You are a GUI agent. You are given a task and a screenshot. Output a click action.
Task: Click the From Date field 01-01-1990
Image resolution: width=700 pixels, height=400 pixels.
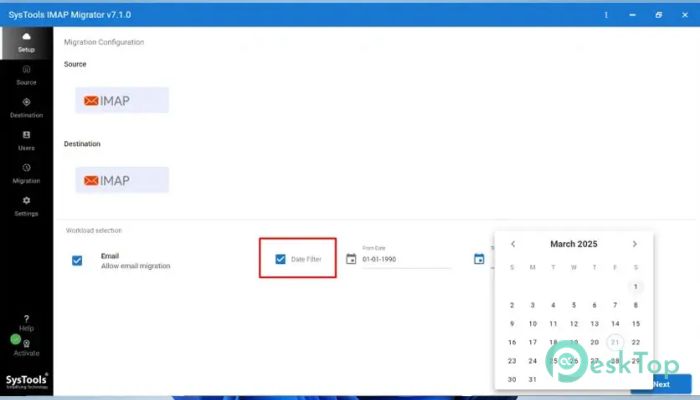406,259
